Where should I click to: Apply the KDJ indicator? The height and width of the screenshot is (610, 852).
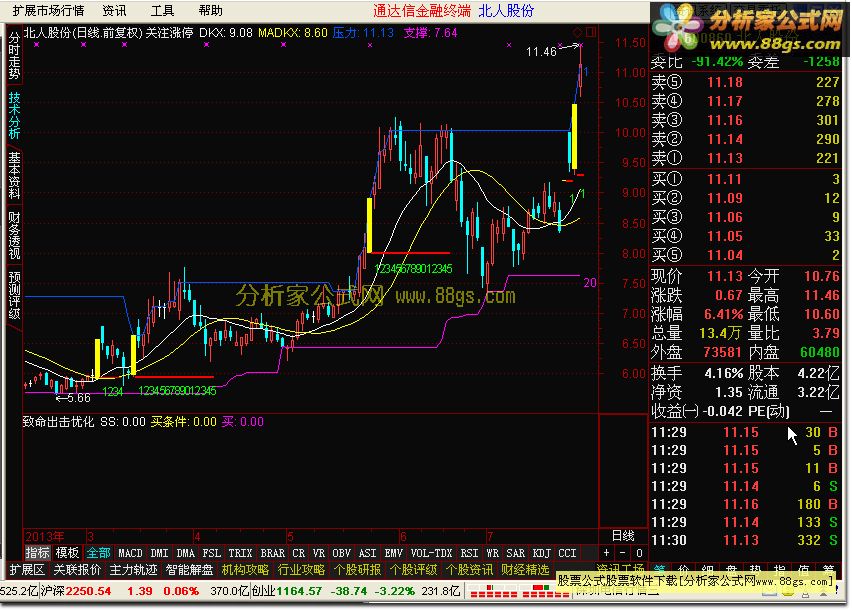(541, 553)
